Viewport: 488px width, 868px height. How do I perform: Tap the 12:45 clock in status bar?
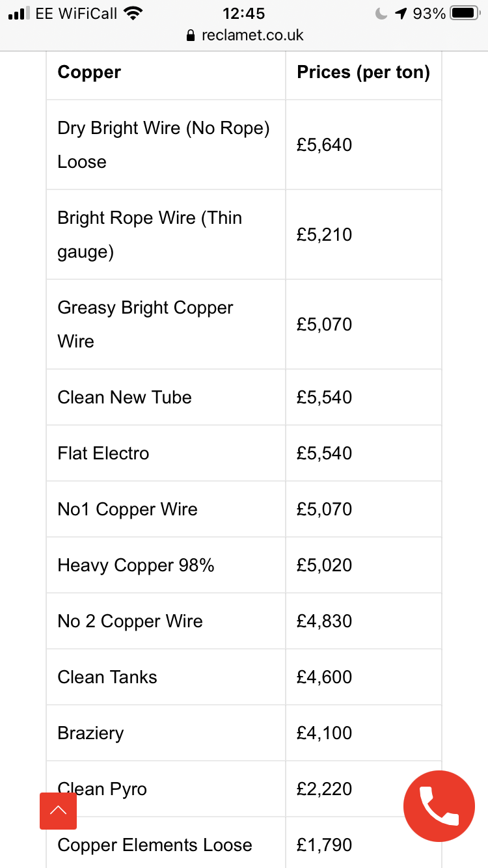pyautogui.click(x=244, y=13)
